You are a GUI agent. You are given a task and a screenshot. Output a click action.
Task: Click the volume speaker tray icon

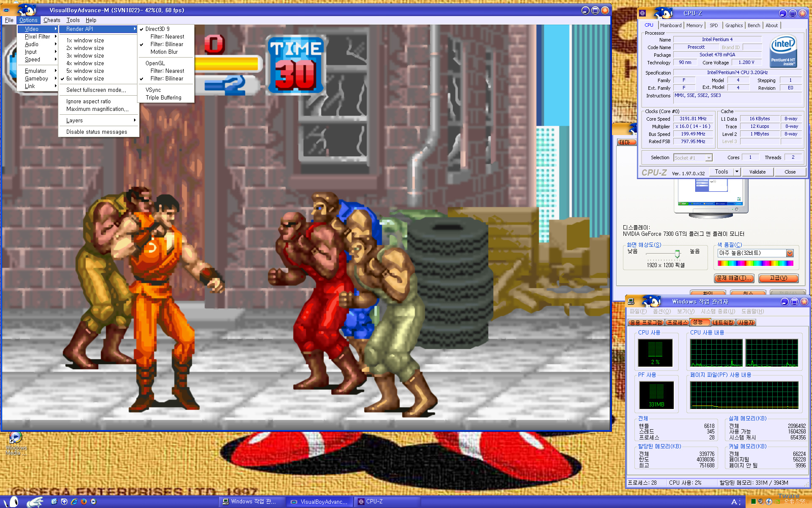pos(760,502)
